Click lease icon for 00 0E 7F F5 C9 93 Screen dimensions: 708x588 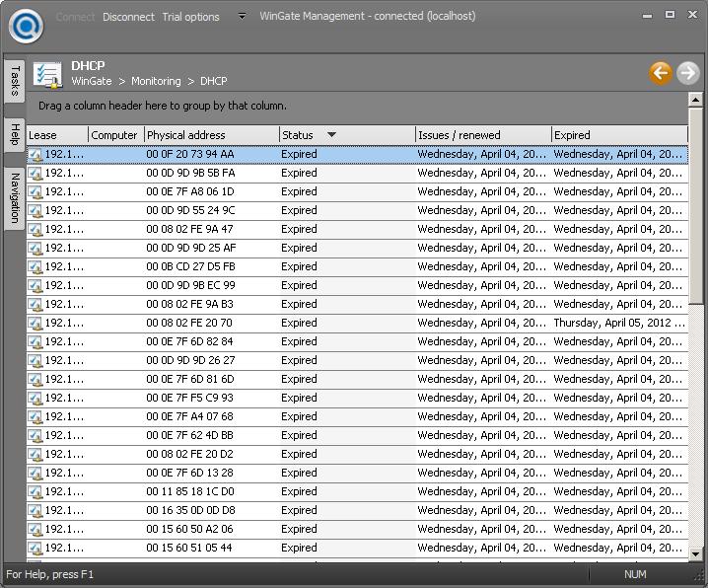point(35,399)
